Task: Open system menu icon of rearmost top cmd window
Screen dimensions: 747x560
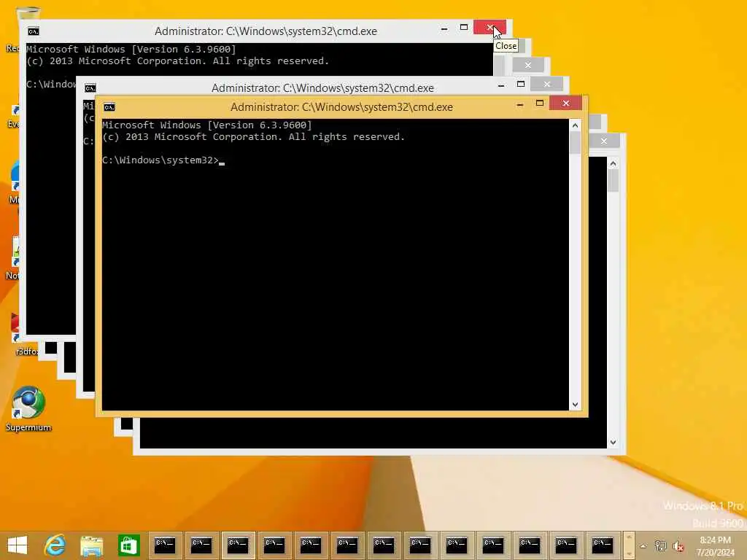Action: coord(34,31)
